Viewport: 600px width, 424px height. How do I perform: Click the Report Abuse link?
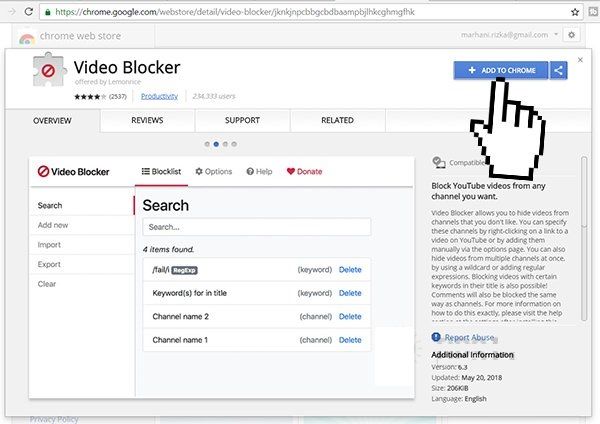(x=469, y=338)
